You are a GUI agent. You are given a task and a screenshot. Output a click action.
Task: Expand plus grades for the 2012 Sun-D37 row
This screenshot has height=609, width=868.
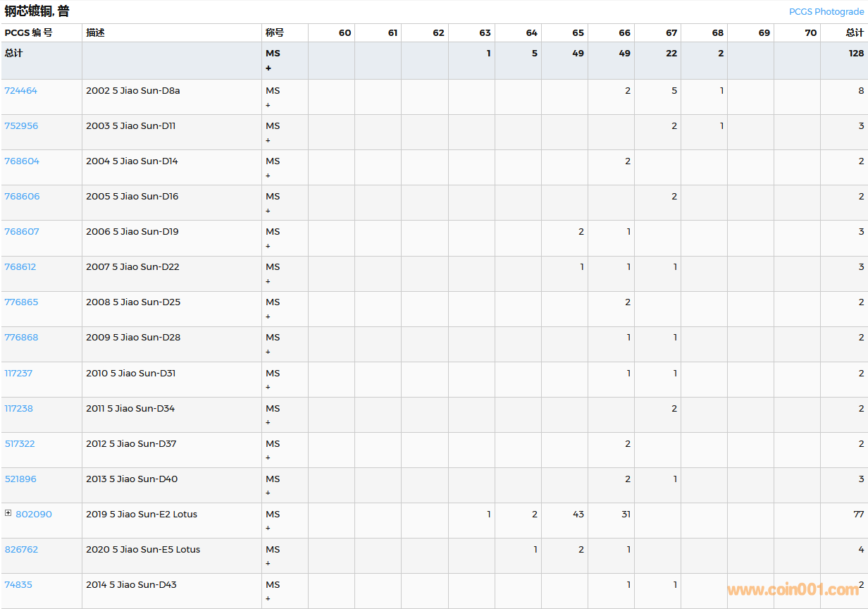click(x=268, y=457)
